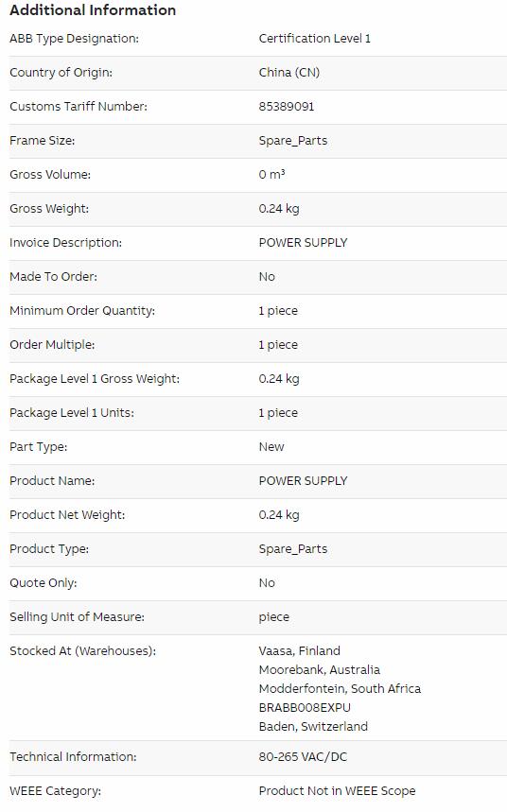Click the Order Multiple label
This screenshot has width=507, height=812.
pyautogui.click(x=52, y=345)
